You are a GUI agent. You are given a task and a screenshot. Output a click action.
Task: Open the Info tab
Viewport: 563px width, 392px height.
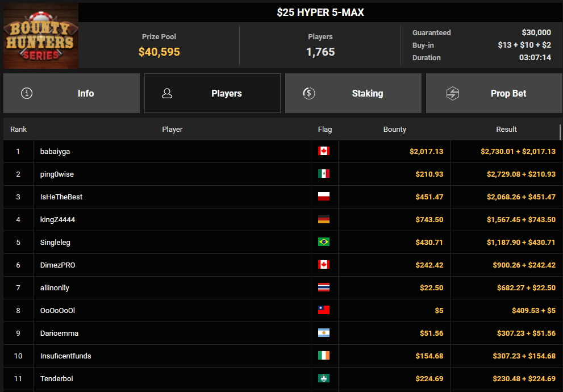coord(72,93)
